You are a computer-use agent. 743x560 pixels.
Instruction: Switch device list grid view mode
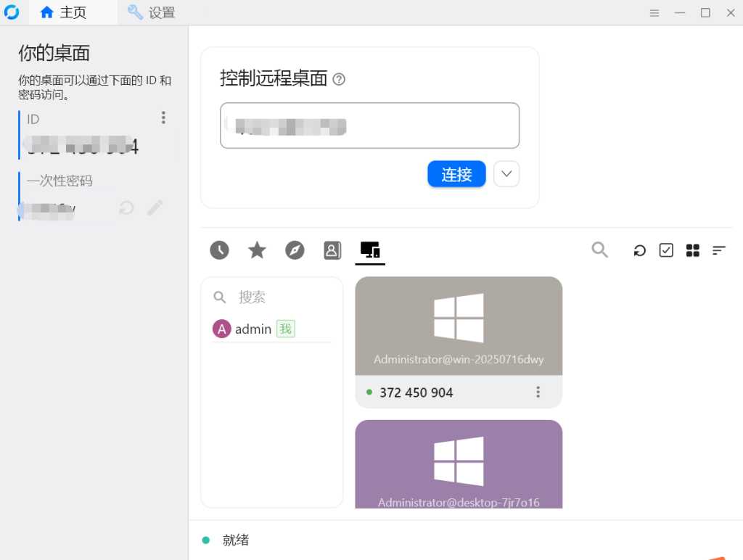tap(692, 250)
